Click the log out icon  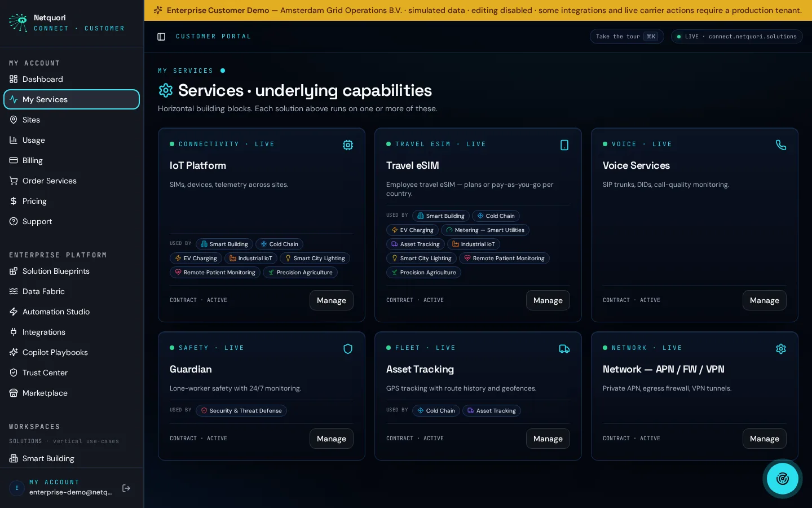pos(126,488)
